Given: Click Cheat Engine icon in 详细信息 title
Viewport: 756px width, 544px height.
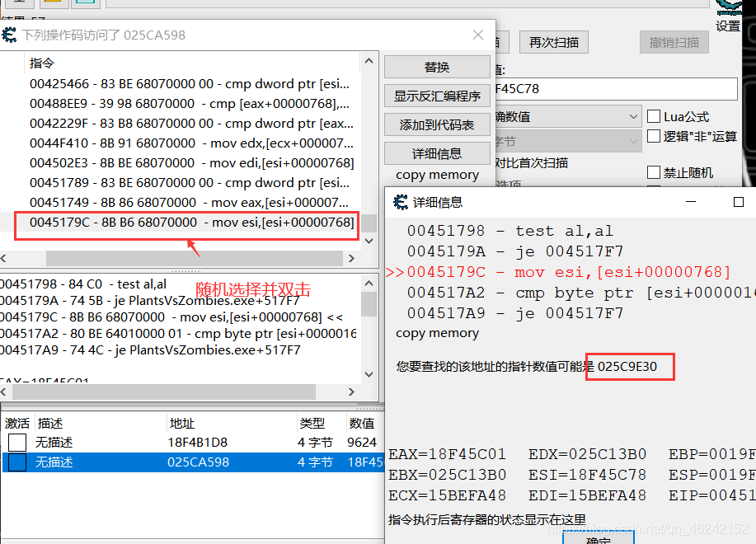Looking at the screenshot, I should coord(400,202).
